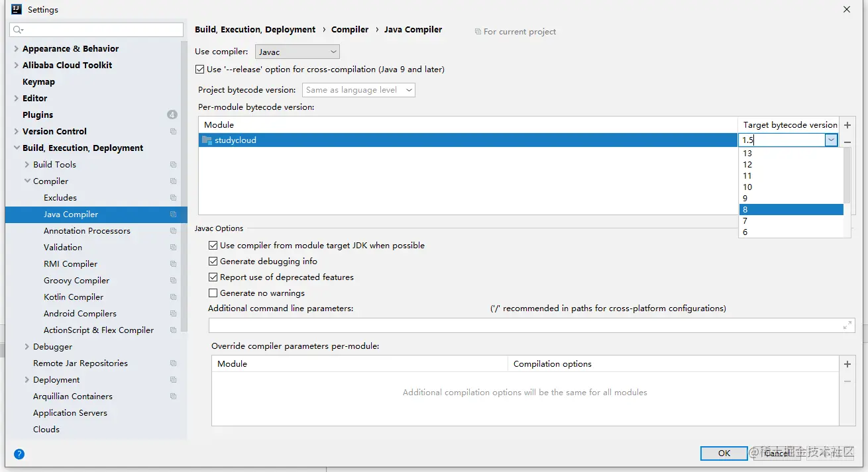Open Plugins settings page
The width and height of the screenshot is (868, 472).
point(38,115)
